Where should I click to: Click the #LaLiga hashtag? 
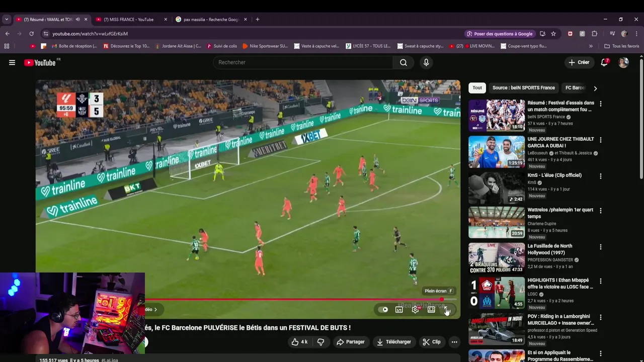coord(109,360)
